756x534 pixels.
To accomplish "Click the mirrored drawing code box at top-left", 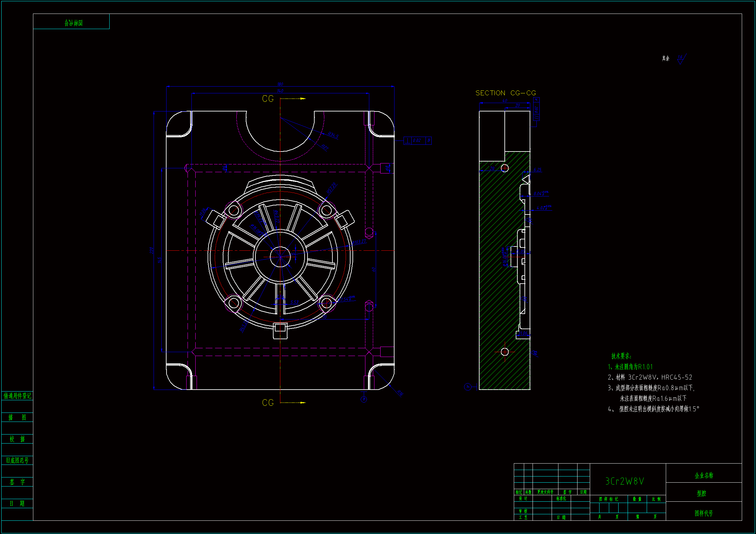I will (x=71, y=22).
